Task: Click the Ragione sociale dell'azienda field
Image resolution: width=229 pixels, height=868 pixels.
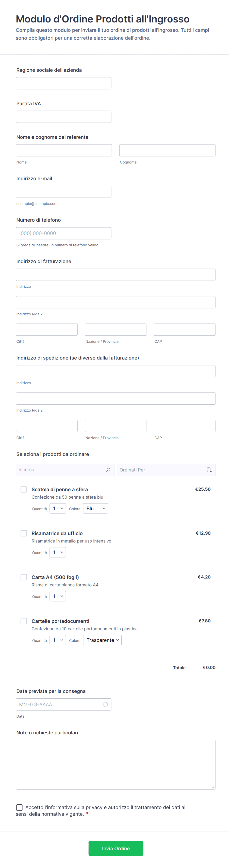Action: pos(63,83)
